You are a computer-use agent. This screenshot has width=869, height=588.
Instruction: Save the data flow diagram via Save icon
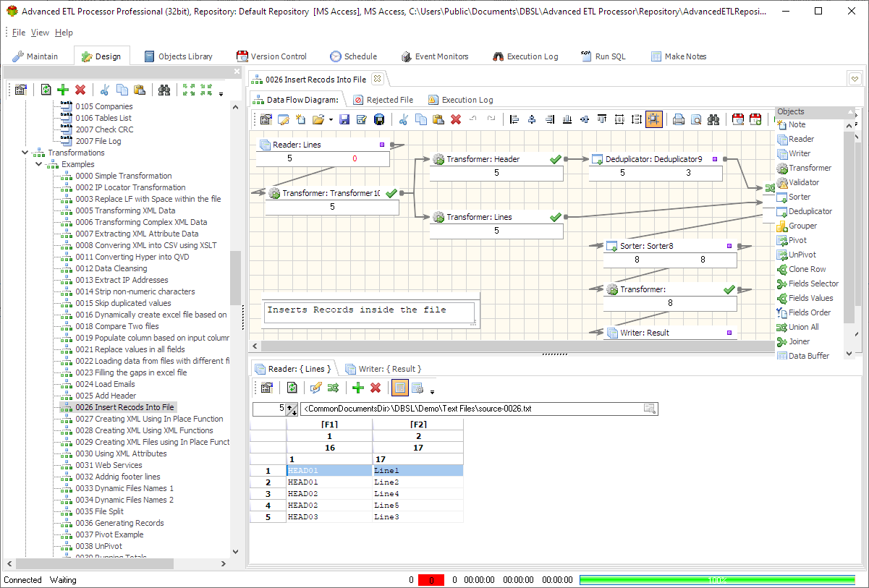(344, 119)
